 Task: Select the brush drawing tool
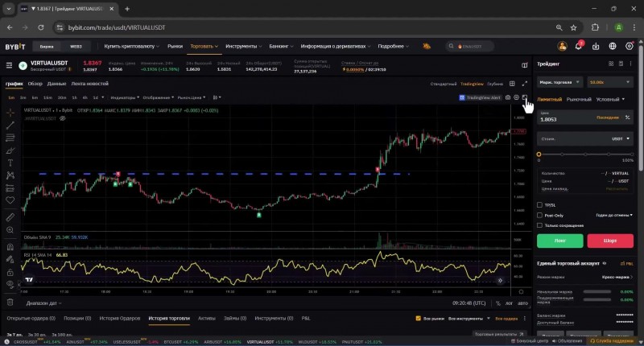pyautogui.click(x=10, y=150)
